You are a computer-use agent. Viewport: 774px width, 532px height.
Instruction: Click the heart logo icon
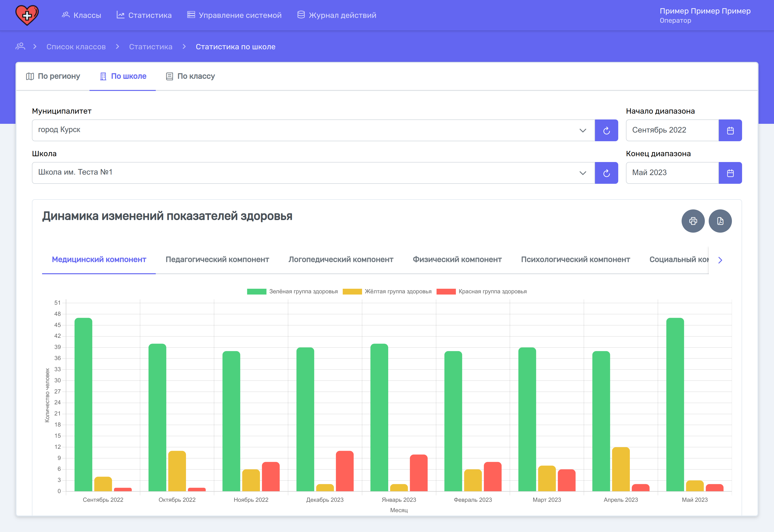[x=27, y=15]
